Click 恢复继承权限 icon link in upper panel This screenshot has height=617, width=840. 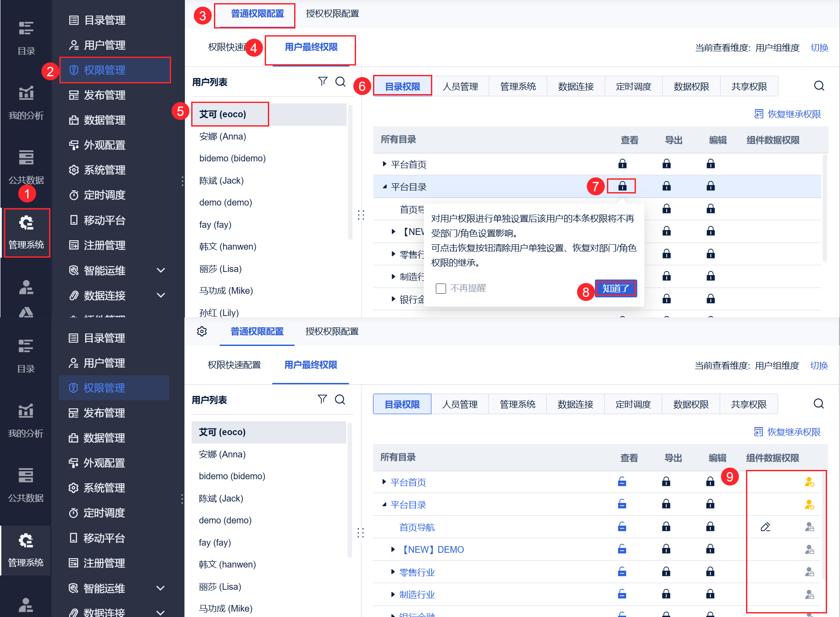pos(758,114)
